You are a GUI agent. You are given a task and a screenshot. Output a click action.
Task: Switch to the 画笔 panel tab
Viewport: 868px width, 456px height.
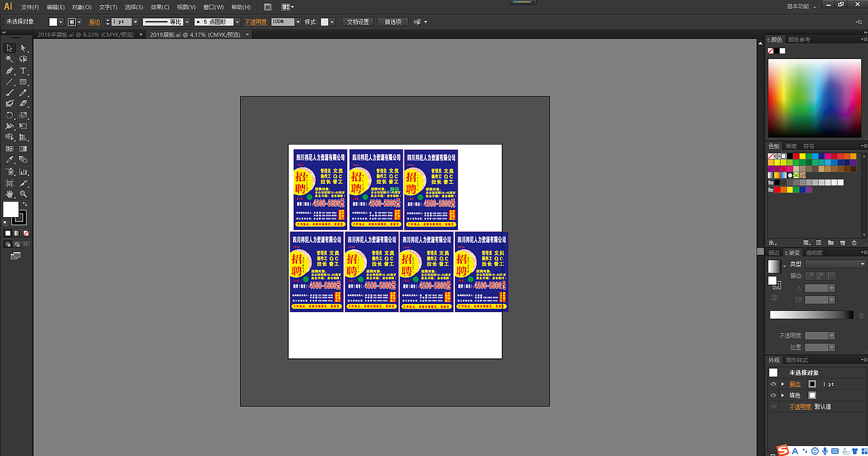click(791, 146)
